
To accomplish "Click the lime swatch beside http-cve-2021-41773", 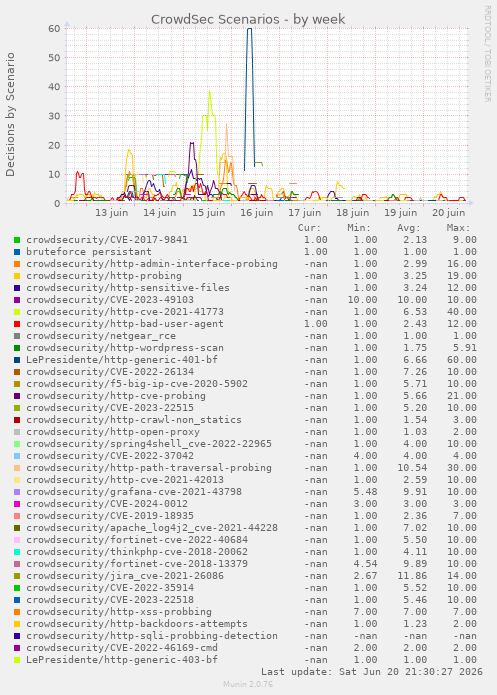I will click(17, 312).
